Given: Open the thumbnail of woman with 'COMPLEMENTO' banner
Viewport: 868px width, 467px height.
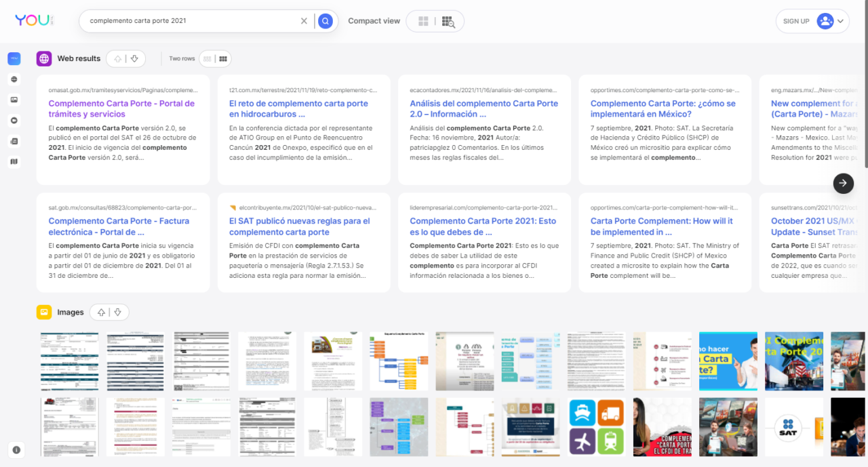Looking at the screenshot, I should pyautogui.click(x=663, y=428).
